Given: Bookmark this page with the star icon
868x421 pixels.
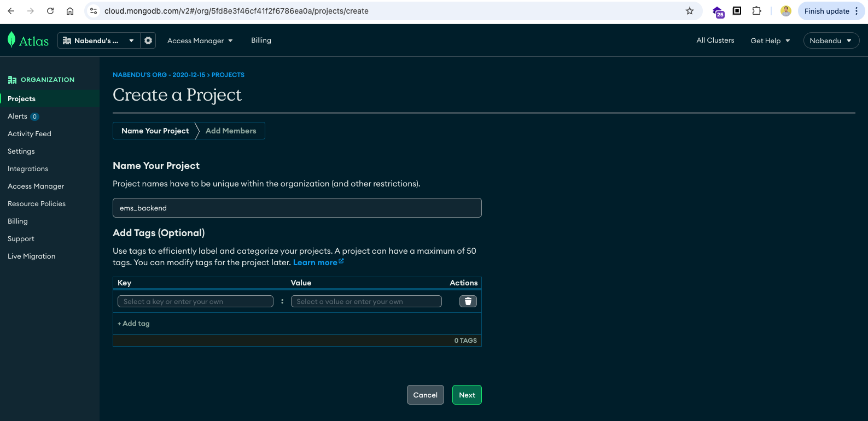Looking at the screenshot, I should pos(690,11).
